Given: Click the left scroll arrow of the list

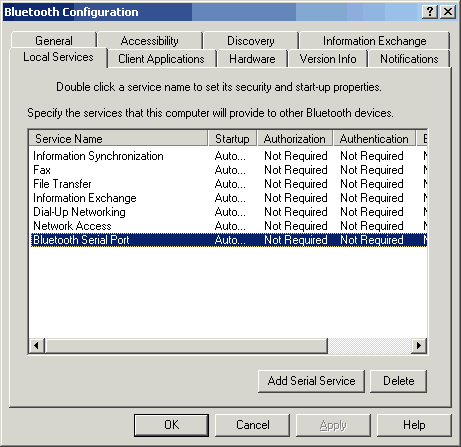Looking at the screenshot, I should pyautogui.click(x=36, y=345).
